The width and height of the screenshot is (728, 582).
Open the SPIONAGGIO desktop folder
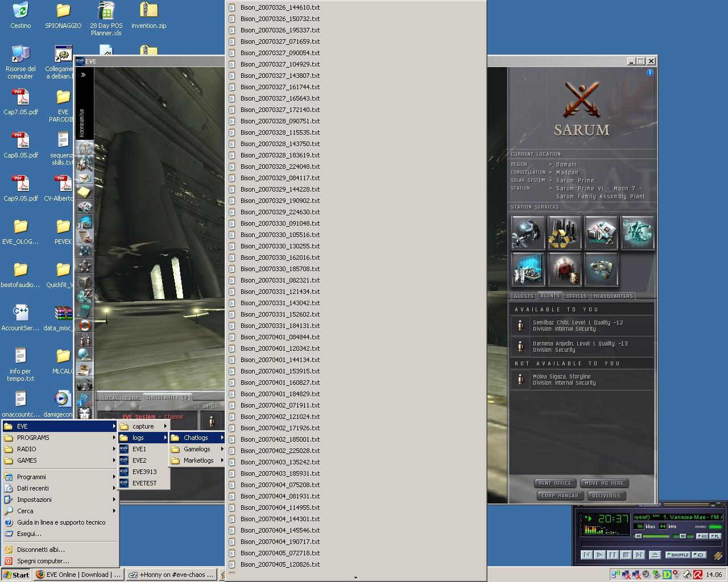[x=63, y=15]
